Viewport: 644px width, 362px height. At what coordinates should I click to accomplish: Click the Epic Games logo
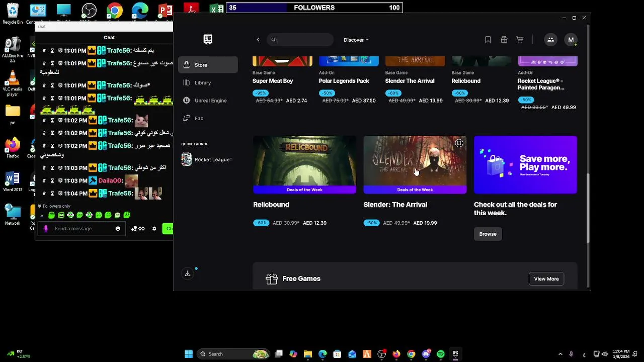coord(208,40)
